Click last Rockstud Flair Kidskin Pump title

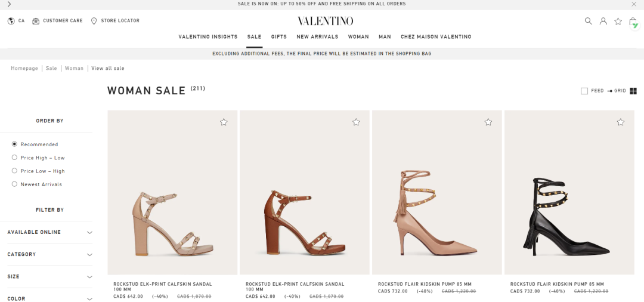pos(557,284)
